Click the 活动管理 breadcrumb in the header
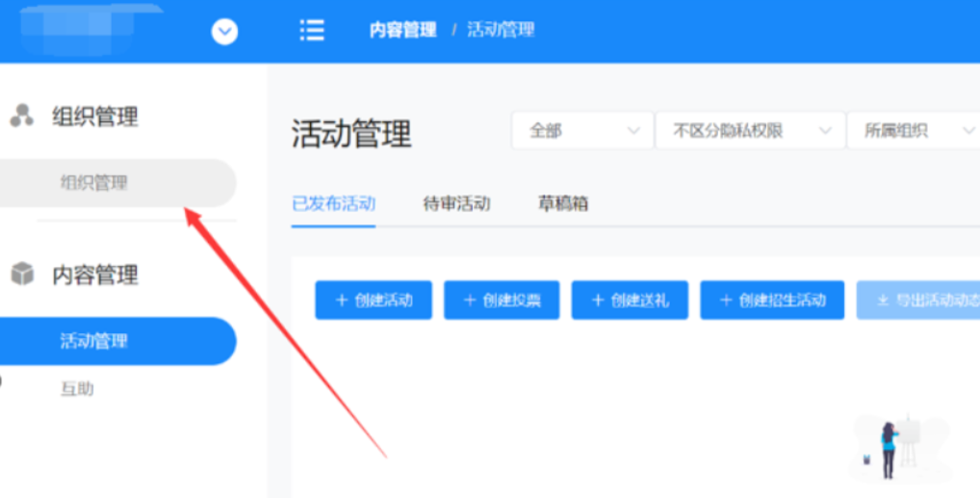The image size is (980, 498). pyautogui.click(x=501, y=31)
